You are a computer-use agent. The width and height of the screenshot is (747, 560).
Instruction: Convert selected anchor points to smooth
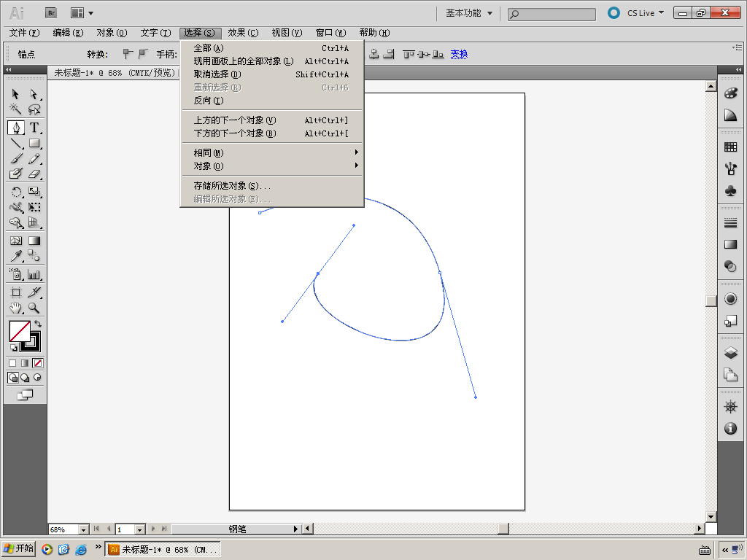coord(143,54)
